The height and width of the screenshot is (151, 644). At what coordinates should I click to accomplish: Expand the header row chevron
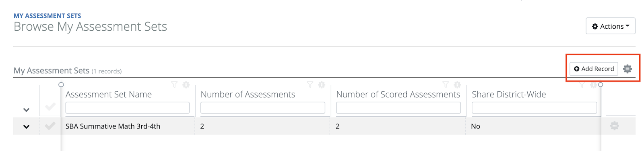pyautogui.click(x=27, y=110)
